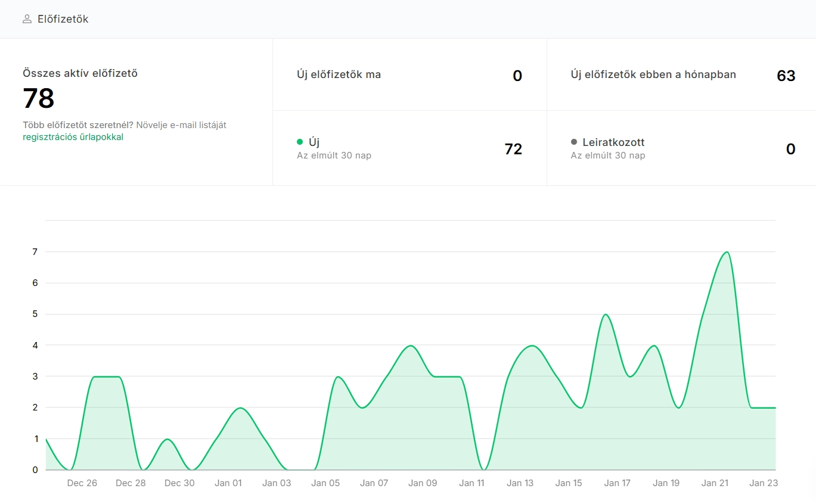
Task: Click the green dot next to Új
Action: click(300, 142)
